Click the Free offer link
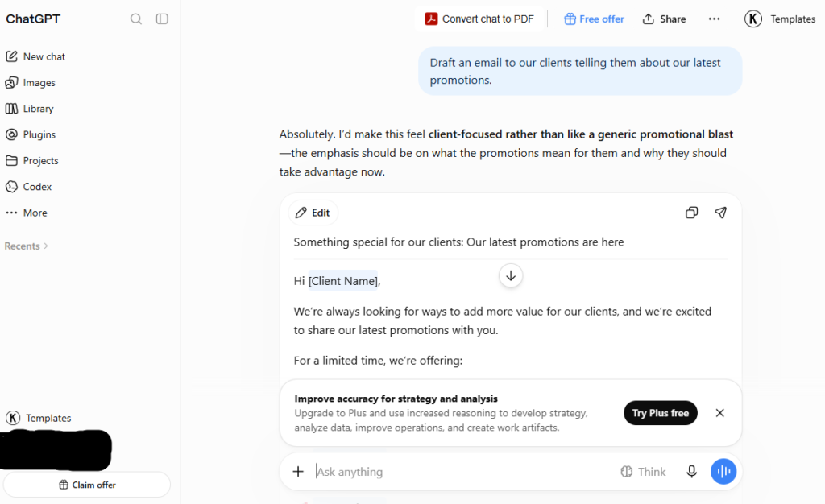The height and width of the screenshot is (504, 825). (x=594, y=19)
